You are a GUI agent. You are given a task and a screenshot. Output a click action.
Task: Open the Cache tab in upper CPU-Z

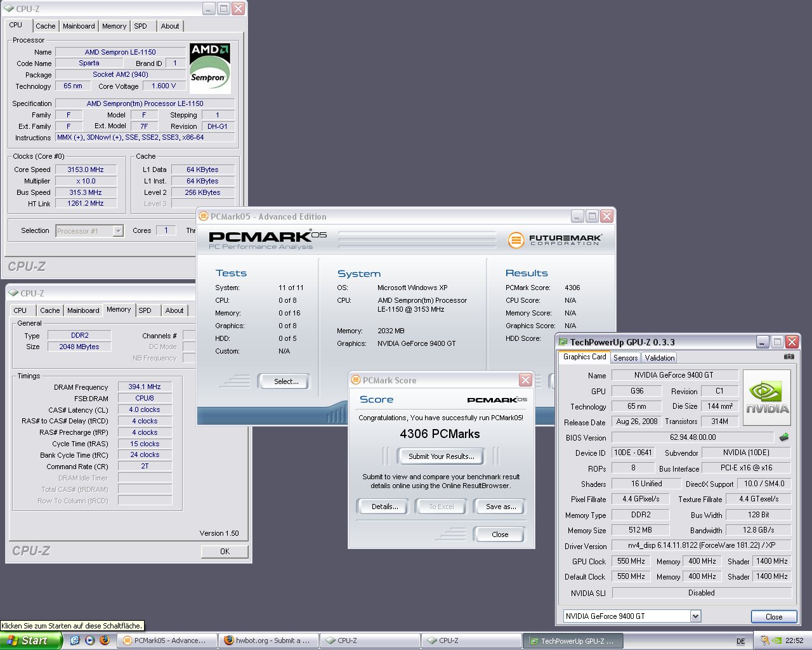[x=46, y=26]
